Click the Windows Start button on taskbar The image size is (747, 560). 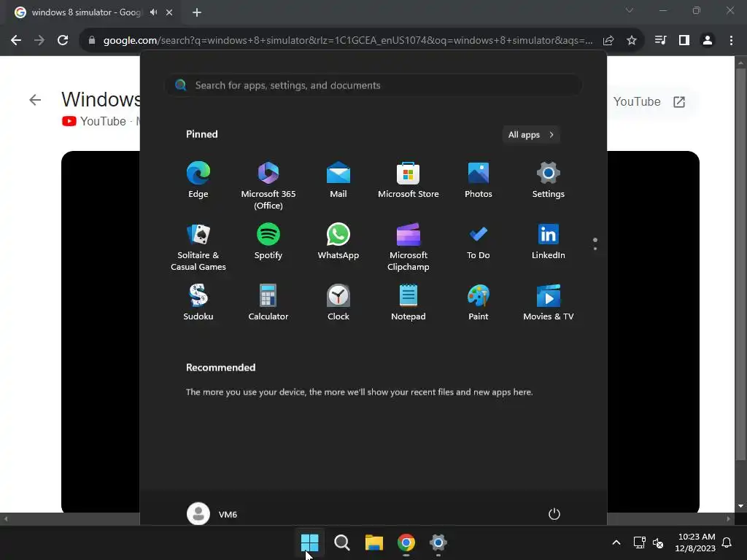tap(309, 542)
